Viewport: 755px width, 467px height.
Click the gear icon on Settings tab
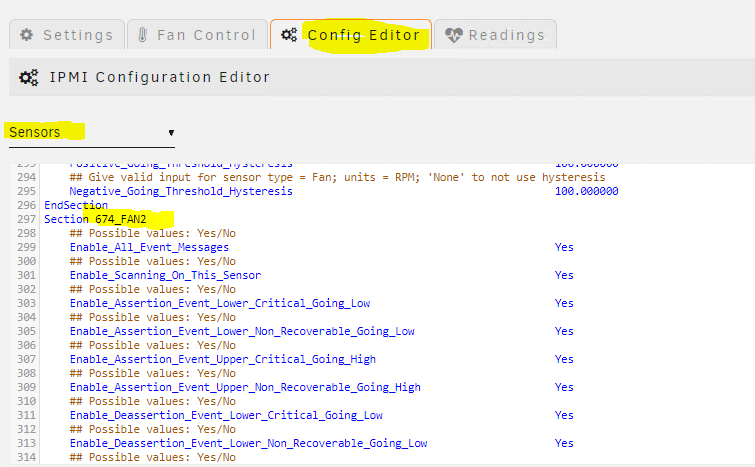26,35
